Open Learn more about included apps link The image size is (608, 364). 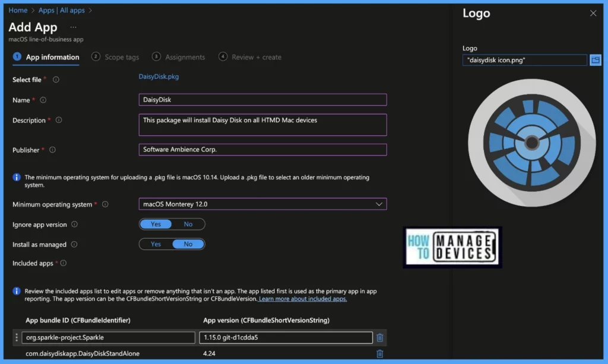coord(302,299)
